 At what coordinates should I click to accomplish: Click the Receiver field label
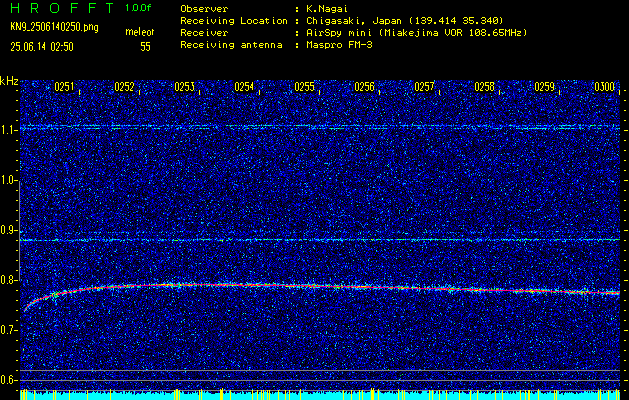coord(204,33)
